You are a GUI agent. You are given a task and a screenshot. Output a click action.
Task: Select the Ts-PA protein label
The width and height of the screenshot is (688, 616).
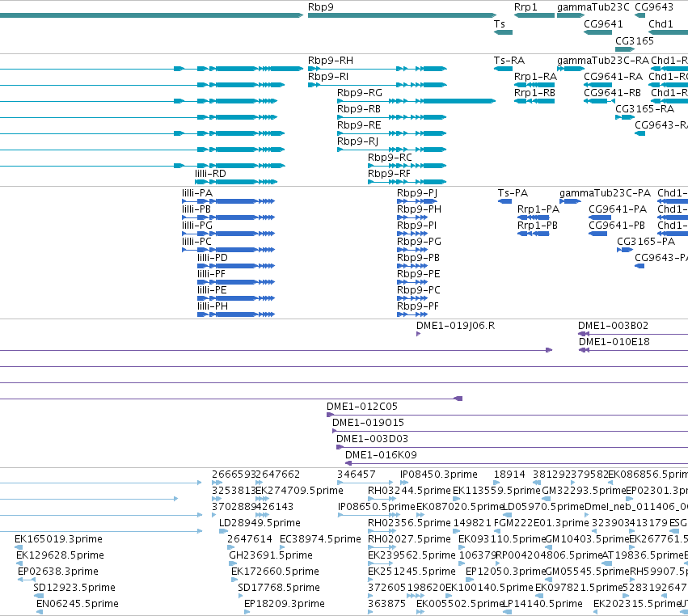pos(513,193)
